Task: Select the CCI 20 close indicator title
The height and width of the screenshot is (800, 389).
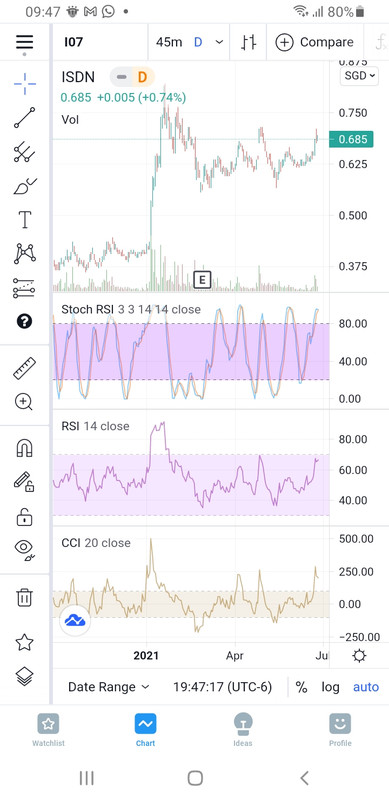Action: coord(95,543)
